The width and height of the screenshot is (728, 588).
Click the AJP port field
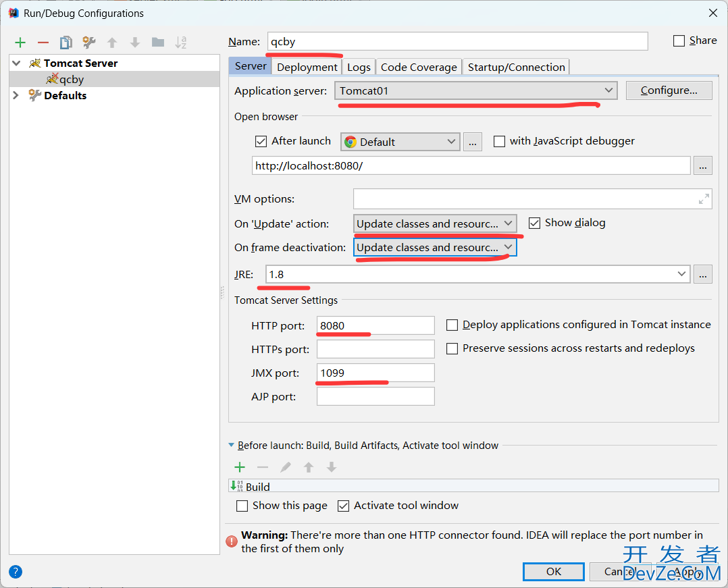(375, 396)
